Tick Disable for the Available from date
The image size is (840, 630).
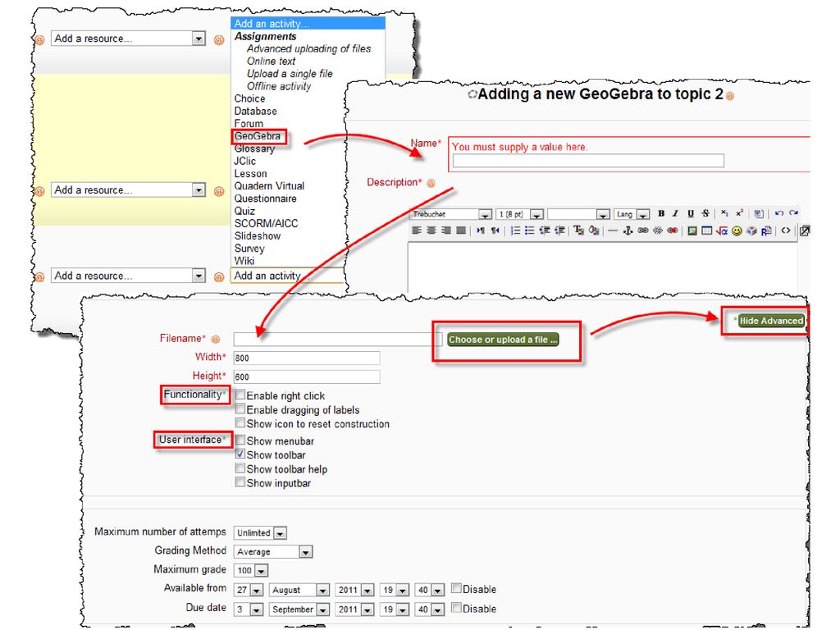[x=456, y=588]
